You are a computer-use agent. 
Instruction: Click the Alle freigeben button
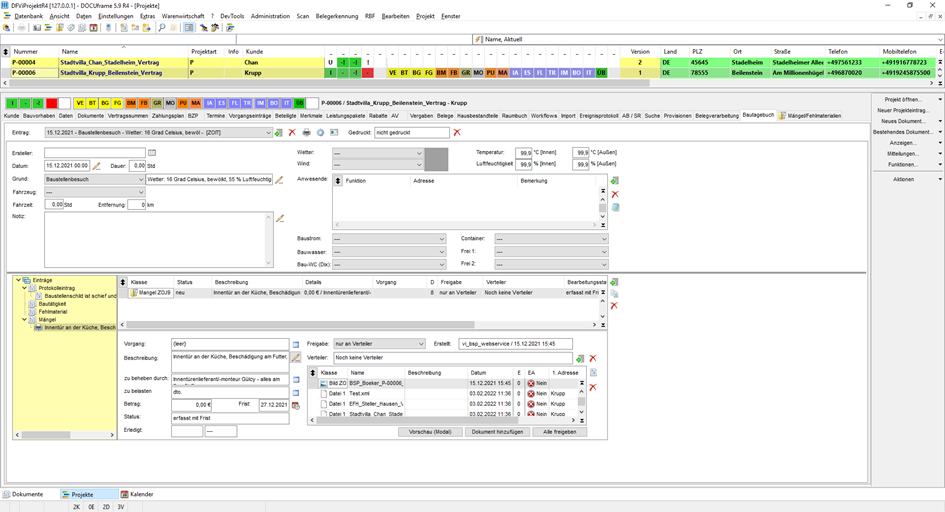(x=559, y=432)
